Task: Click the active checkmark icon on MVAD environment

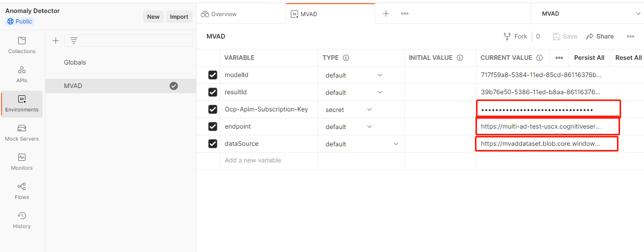Action: pos(174,86)
